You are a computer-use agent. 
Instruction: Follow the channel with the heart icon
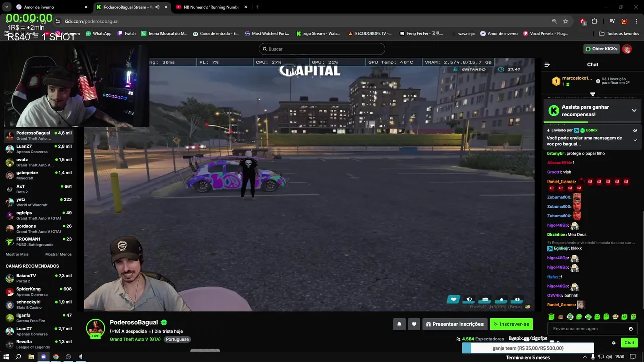coord(414,324)
